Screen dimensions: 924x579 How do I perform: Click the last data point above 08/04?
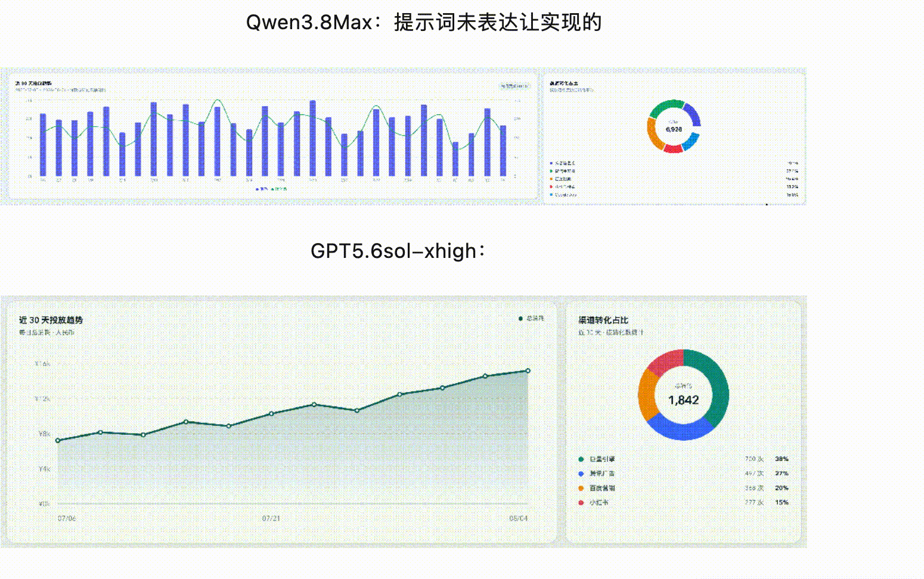pyautogui.click(x=528, y=371)
